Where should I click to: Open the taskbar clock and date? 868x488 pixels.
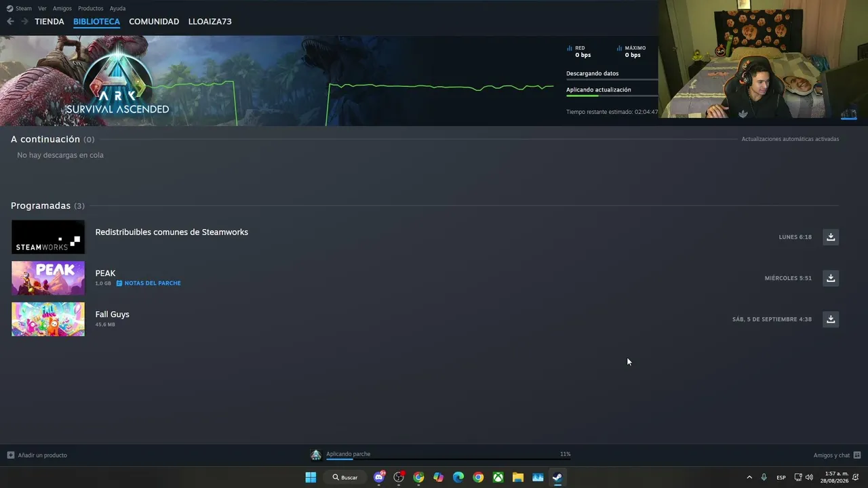point(836,477)
